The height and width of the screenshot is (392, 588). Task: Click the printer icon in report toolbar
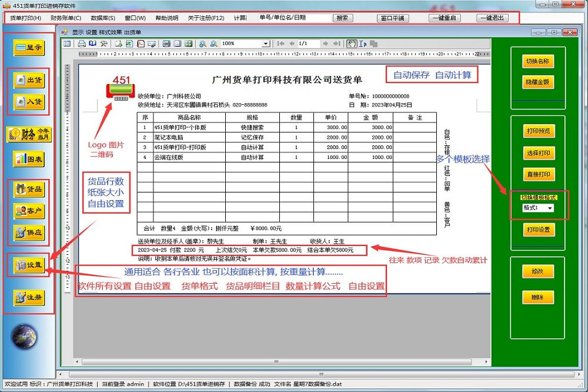click(81, 44)
